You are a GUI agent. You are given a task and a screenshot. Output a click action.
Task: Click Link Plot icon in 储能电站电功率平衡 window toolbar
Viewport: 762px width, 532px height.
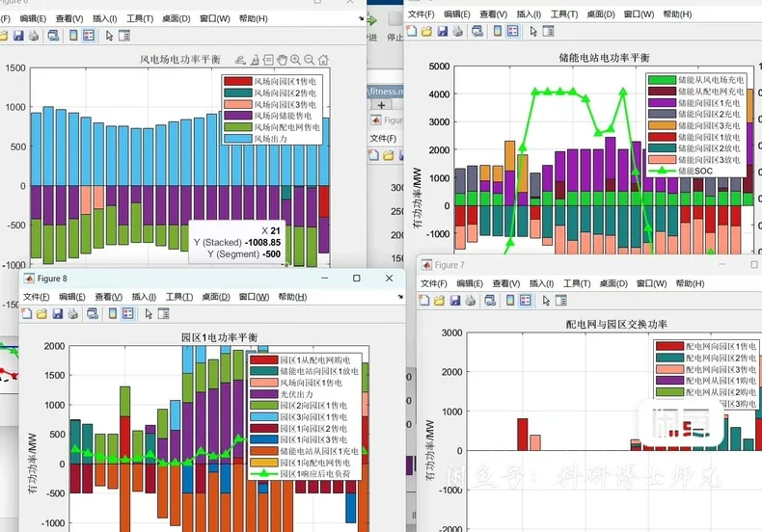coord(477,31)
